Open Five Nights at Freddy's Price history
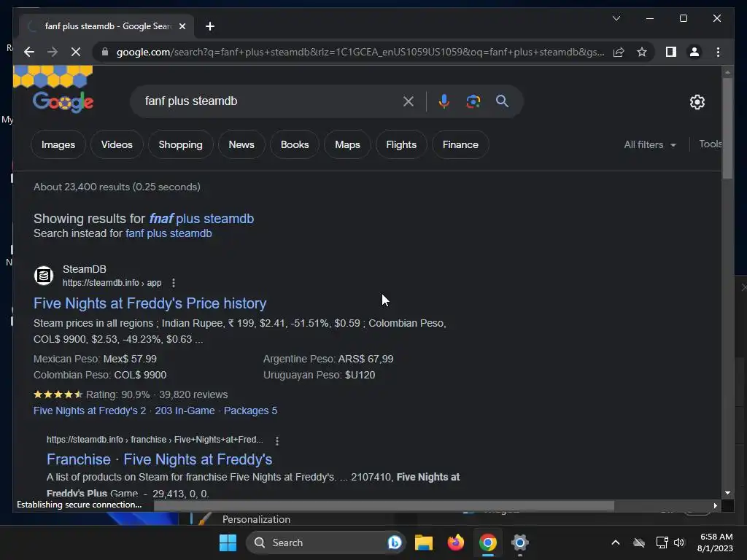 (x=150, y=303)
